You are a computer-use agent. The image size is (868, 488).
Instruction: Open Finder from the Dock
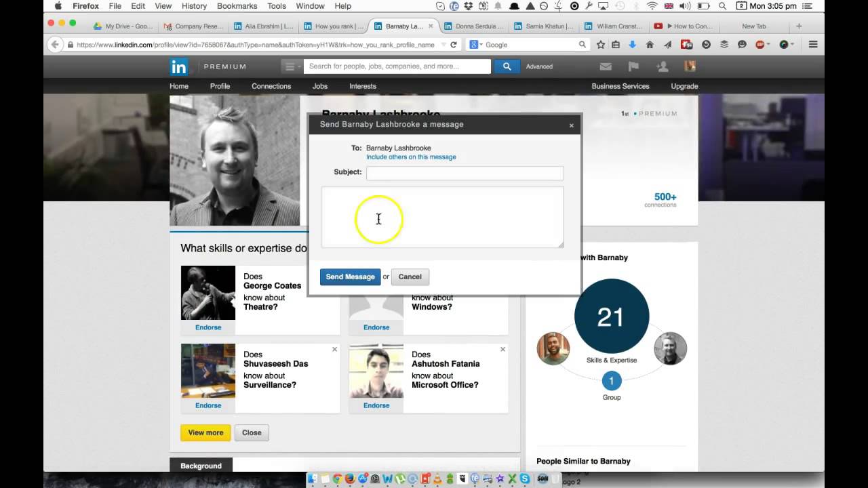click(x=312, y=479)
